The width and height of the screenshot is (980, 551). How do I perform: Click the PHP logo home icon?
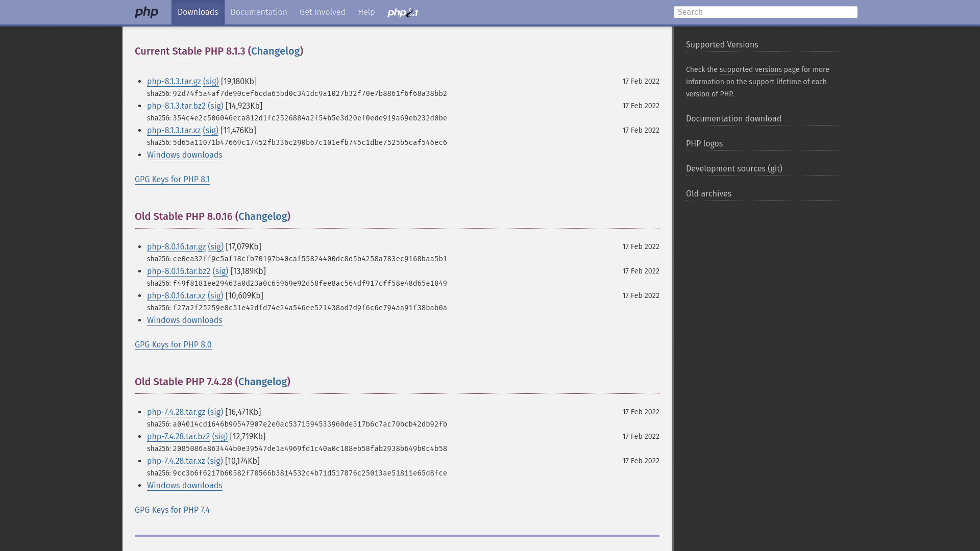(146, 12)
